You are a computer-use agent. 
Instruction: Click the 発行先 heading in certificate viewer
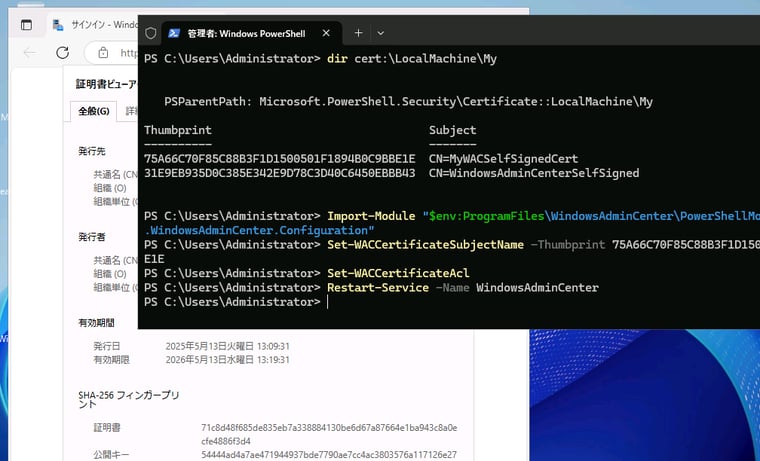coord(92,151)
